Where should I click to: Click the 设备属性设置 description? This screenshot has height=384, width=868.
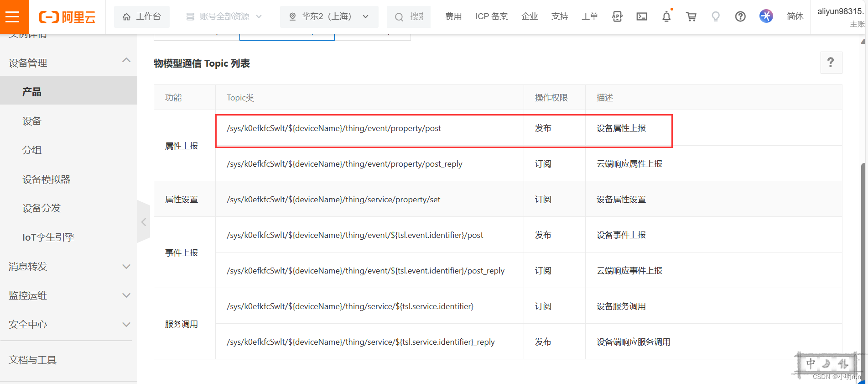[x=621, y=200]
